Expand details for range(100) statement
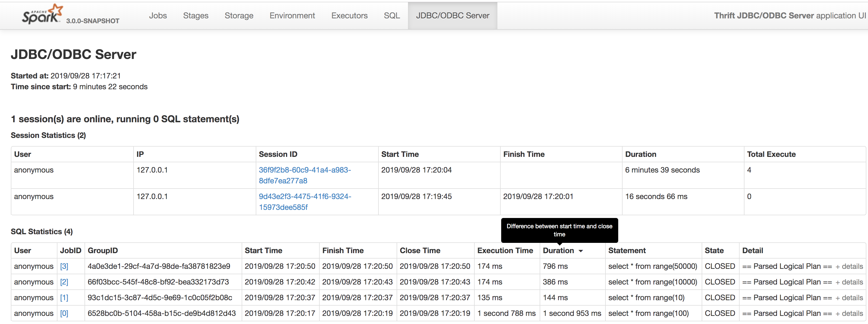Screen dimensions: 868x324 pos(849,313)
